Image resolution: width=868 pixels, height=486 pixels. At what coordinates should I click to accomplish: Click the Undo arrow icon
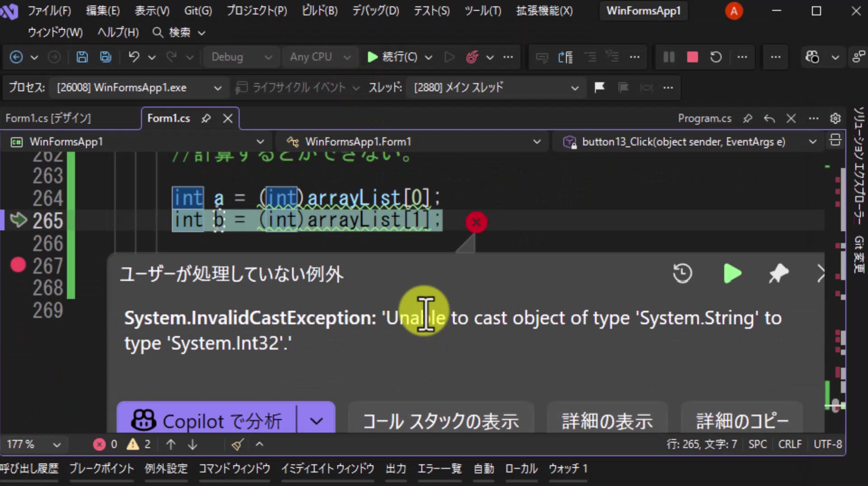tap(134, 57)
